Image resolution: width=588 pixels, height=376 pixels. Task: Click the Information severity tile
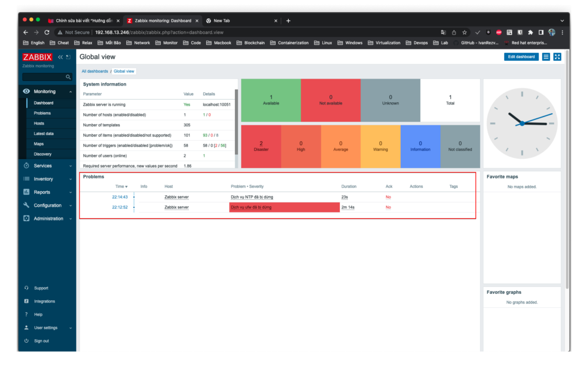coord(420,146)
